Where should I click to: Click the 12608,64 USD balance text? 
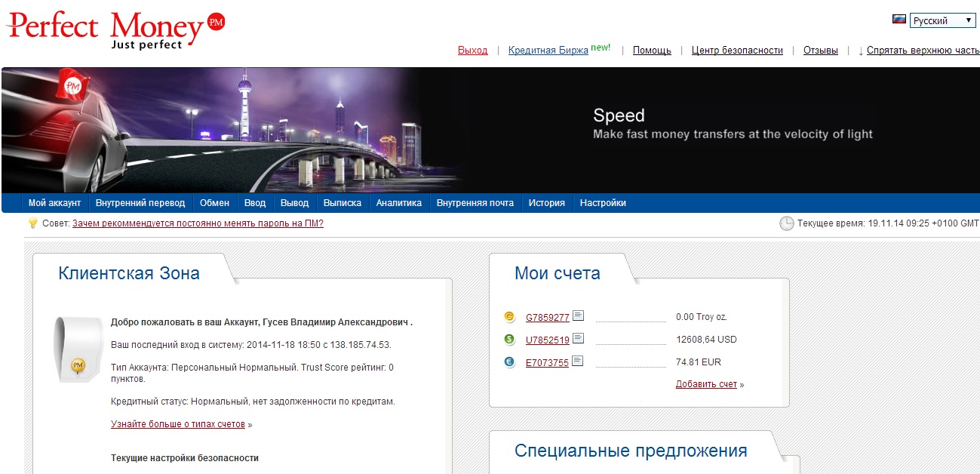[706, 340]
